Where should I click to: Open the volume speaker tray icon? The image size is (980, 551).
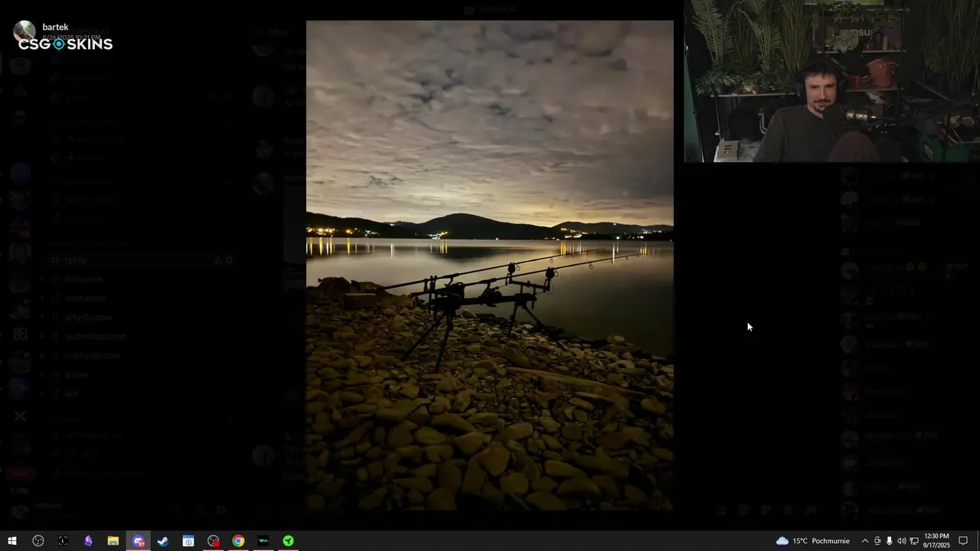pyautogui.click(x=901, y=541)
